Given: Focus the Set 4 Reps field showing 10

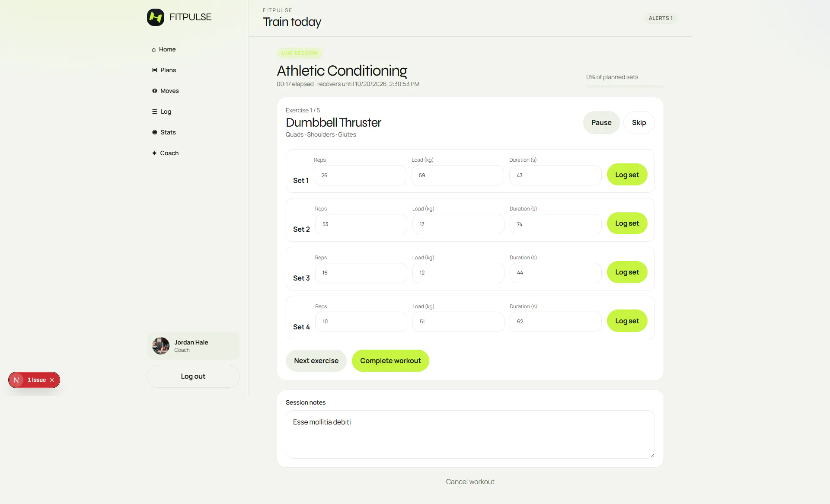Looking at the screenshot, I should tap(361, 322).
